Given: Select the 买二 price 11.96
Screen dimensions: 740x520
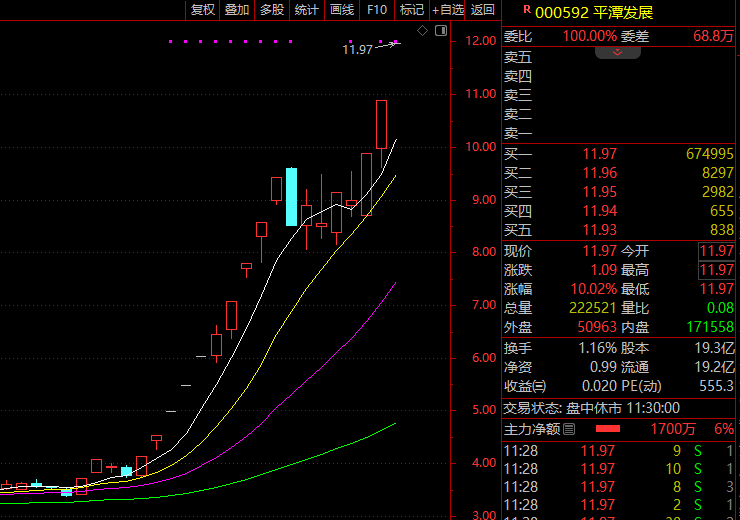Looking at the screenshot, I should click(599, 173).
